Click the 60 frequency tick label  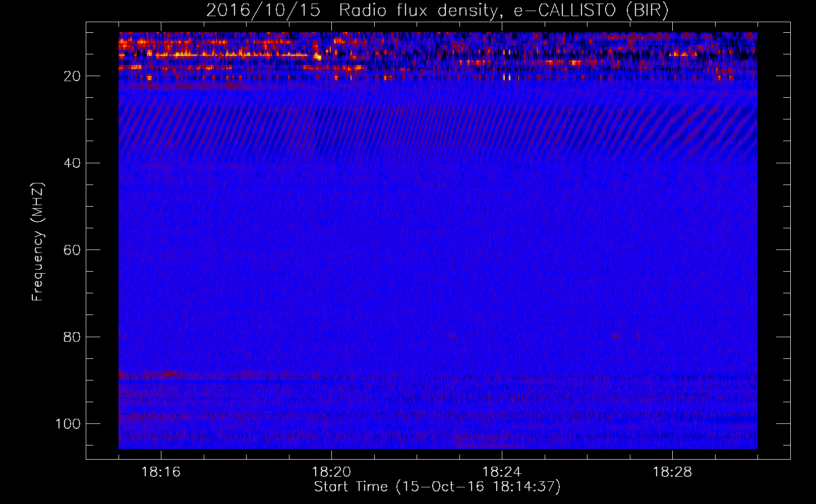72,250
